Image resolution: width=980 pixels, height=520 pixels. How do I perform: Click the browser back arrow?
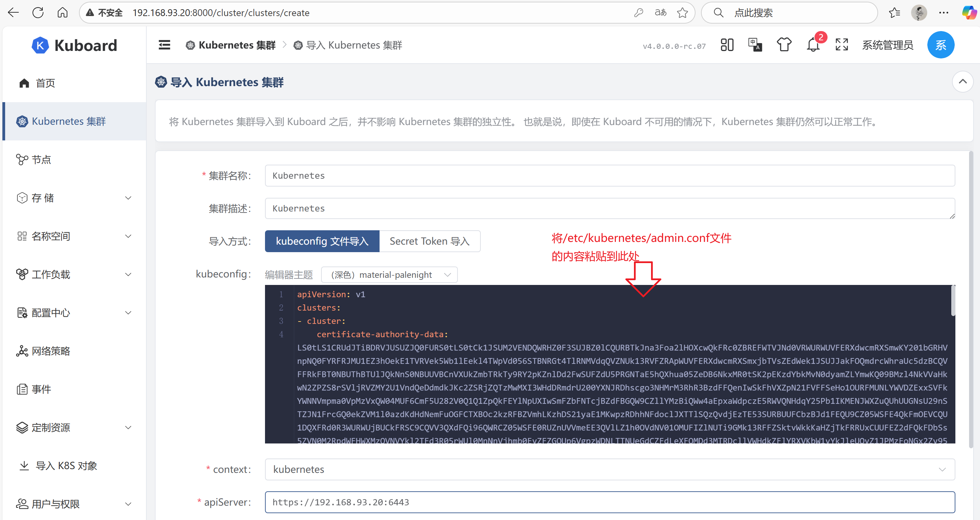click(13, 13)
